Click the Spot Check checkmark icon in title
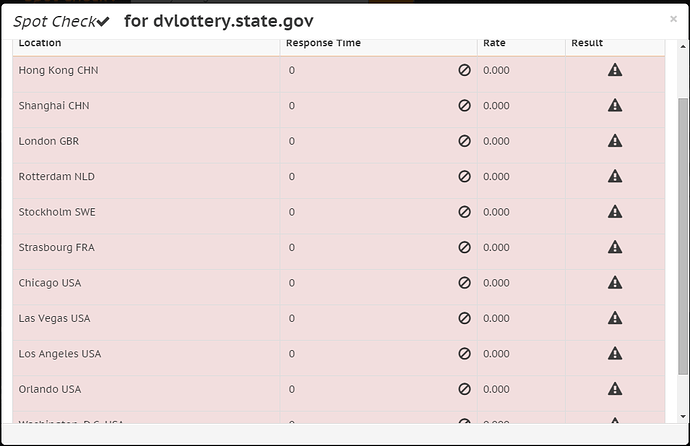Image resolution: width=690 pixels, height=446 pixels. pyautogui.click(x=103, y=22)
